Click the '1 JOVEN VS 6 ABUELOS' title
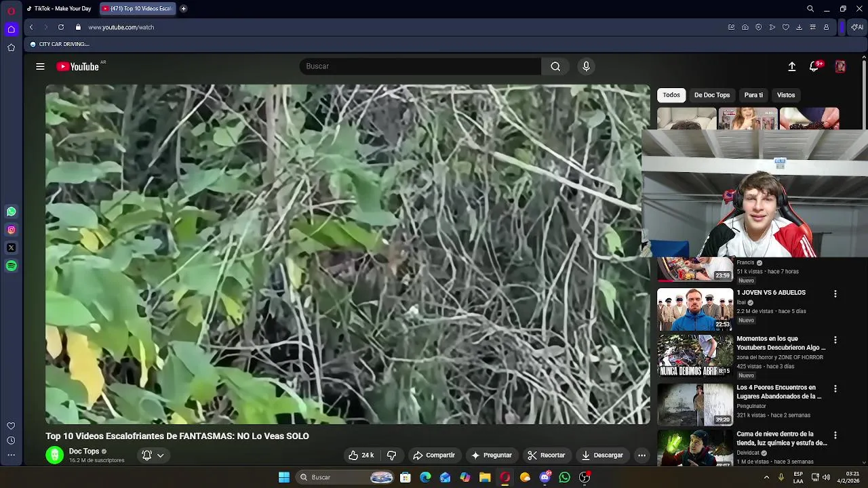The width and height of the screenshot is (868, 488). [x=771, y=293]
